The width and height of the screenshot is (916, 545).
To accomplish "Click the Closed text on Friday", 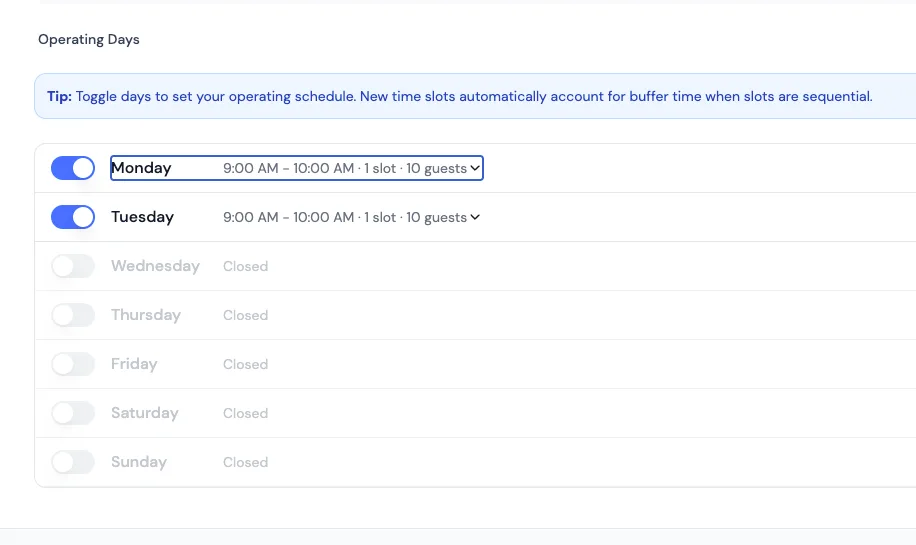I will (x=245, y=364).
